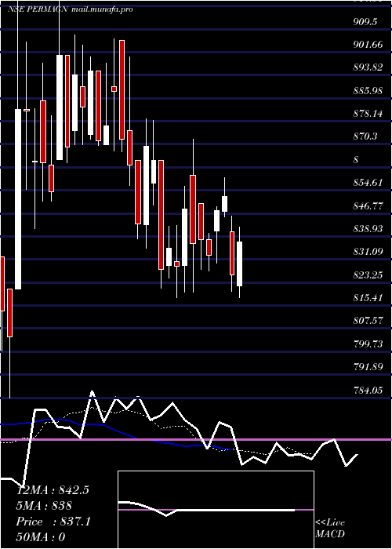Click the NSE PERMAGN ticker title text
The width and height of the screenshot is (392, 549).
[x=38, y=9]
